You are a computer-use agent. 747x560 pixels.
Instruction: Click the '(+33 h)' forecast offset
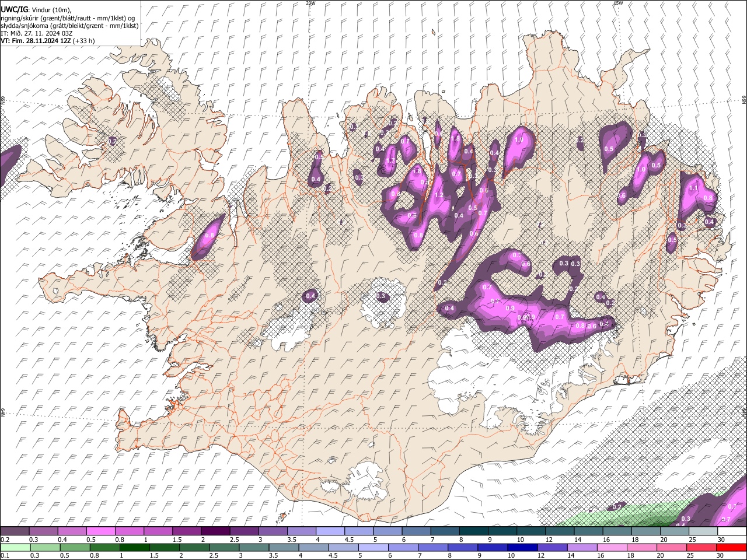(84, 41)
